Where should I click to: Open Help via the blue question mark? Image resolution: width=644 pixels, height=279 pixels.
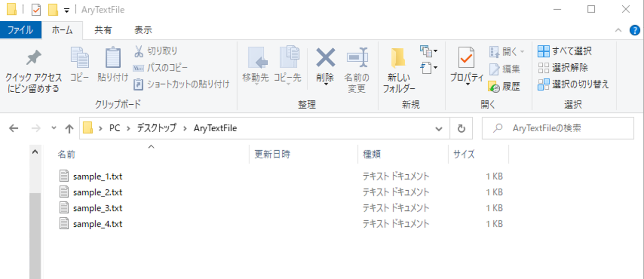tap(635, 30)
